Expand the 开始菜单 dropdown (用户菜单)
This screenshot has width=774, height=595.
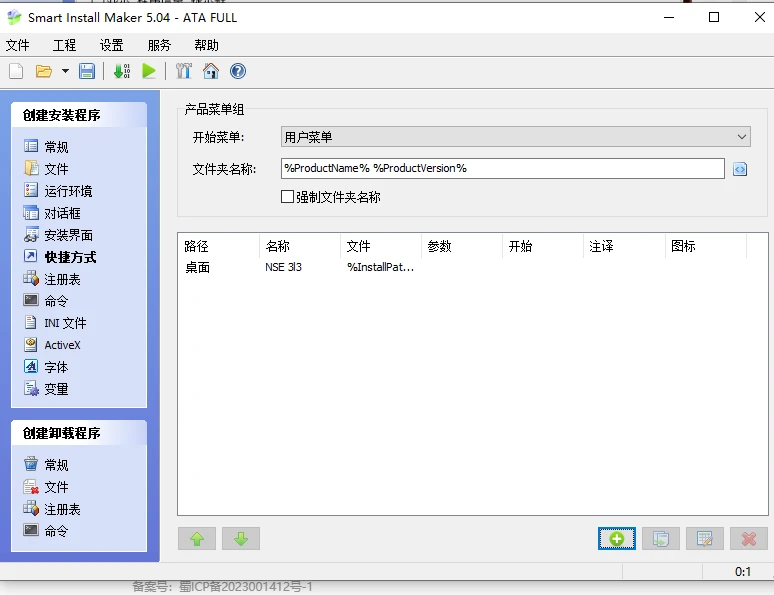[741, 137]
